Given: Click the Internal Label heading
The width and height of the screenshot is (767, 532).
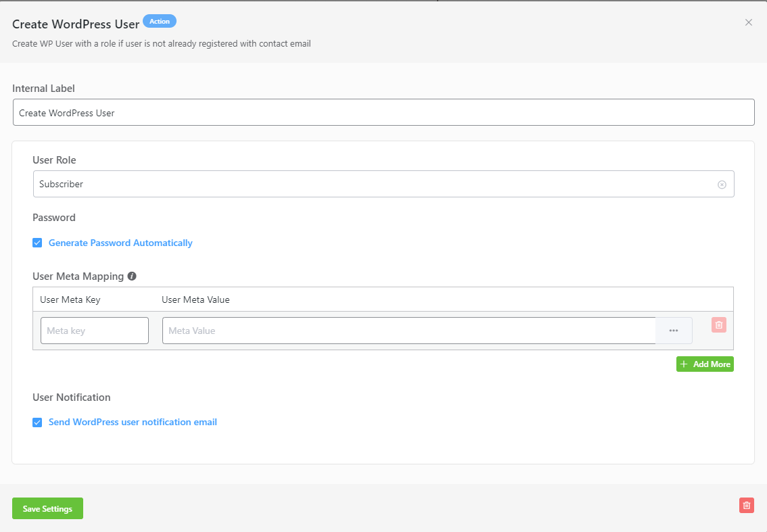Looking at the screenshot, I should point(43,89).
